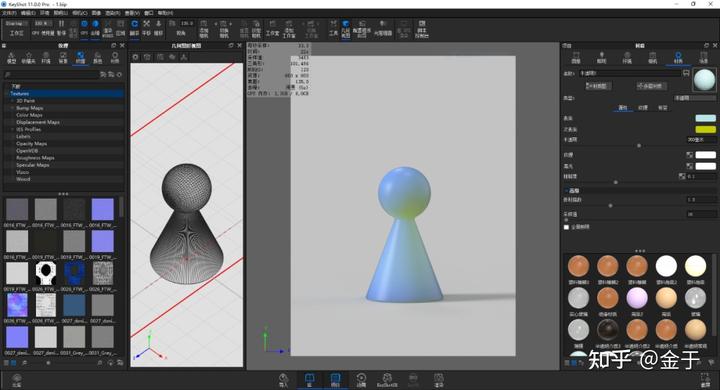Click the field of view value field
Viewport: 720px width, 390px height.
186,23
